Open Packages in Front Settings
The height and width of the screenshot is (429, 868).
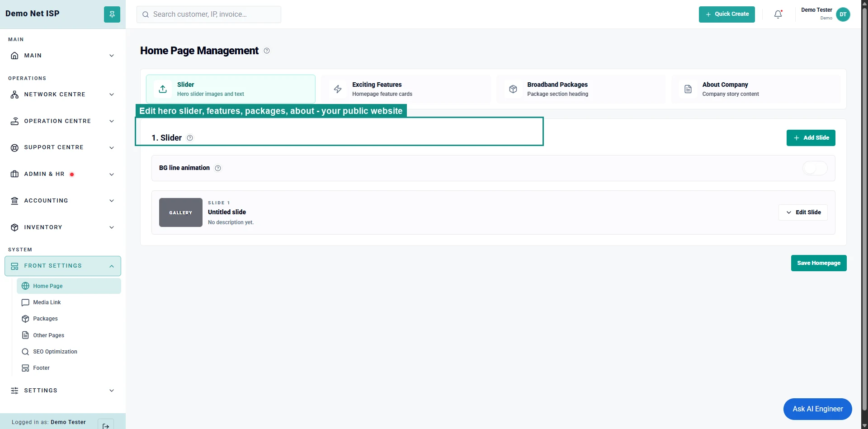[x=69, y=319]
